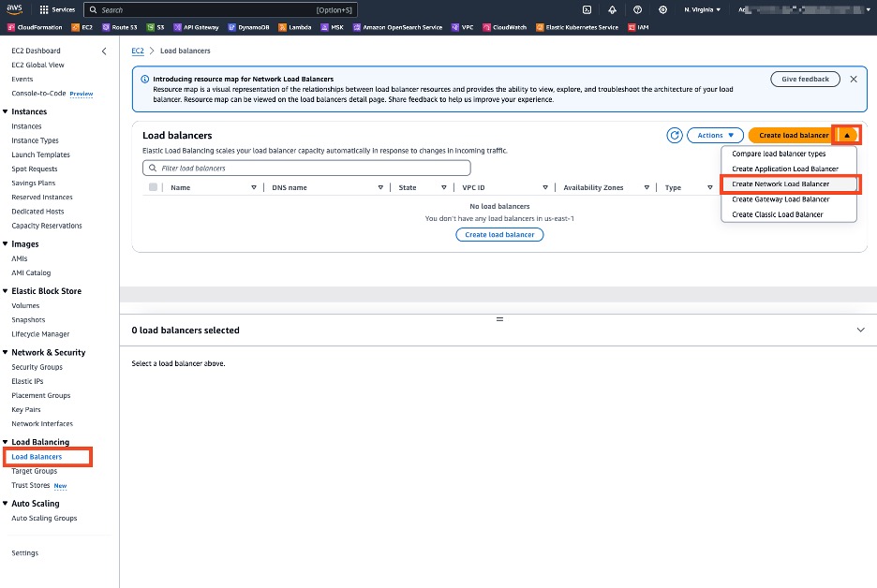This screenshot has width=877, height=588.
Task: Collapse the Instances sidebar section
Action: (x=6, y=111)
